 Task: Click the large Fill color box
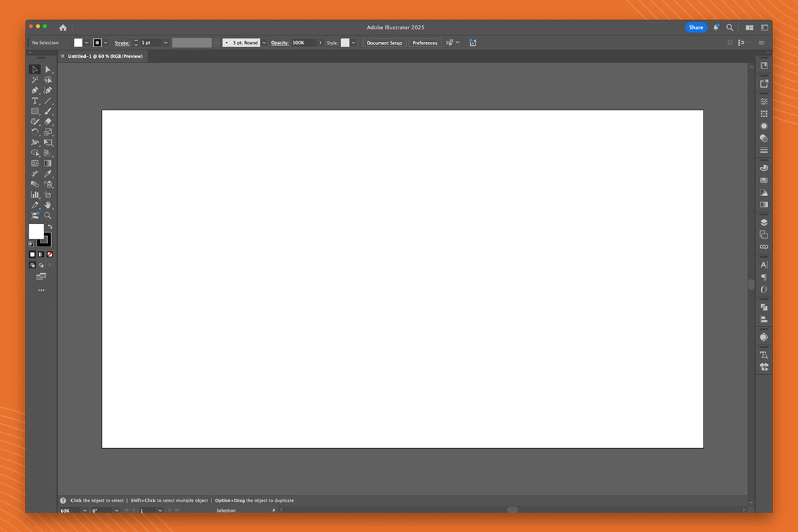pyautogui.click(x=36, y=231)
